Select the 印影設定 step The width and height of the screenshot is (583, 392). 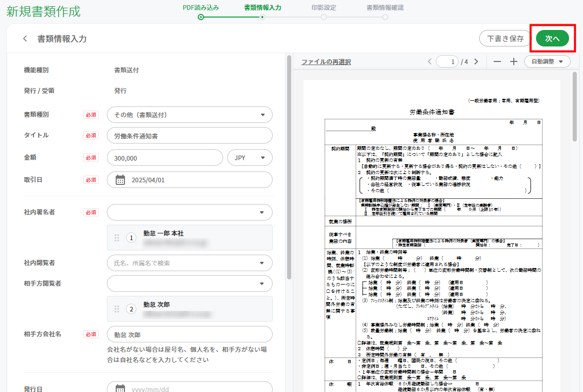[x=324, y=11]
